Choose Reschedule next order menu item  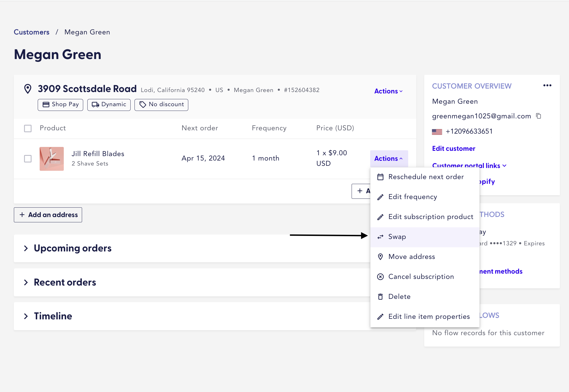pos(426,177)
